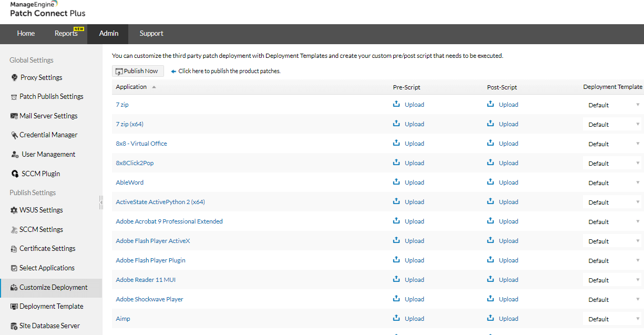The image size is (644, 335).
Task: Select Deployment Template in the sidebar
Action: click(51, 307)
